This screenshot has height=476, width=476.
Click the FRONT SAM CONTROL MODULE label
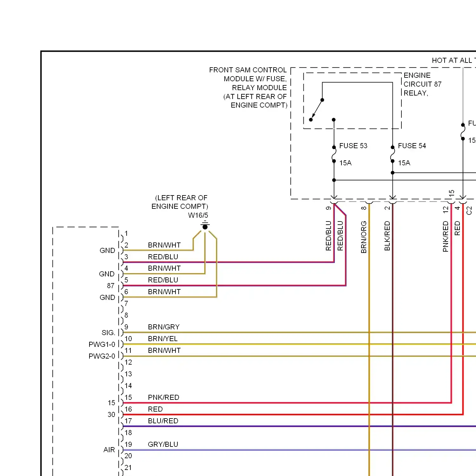(248, 88)
